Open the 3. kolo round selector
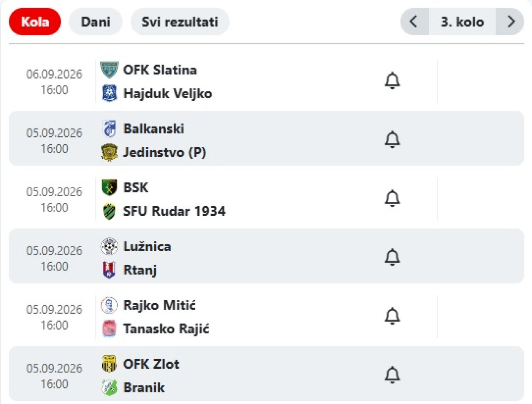This screenshot has height=404, width=532. point(462,22)
